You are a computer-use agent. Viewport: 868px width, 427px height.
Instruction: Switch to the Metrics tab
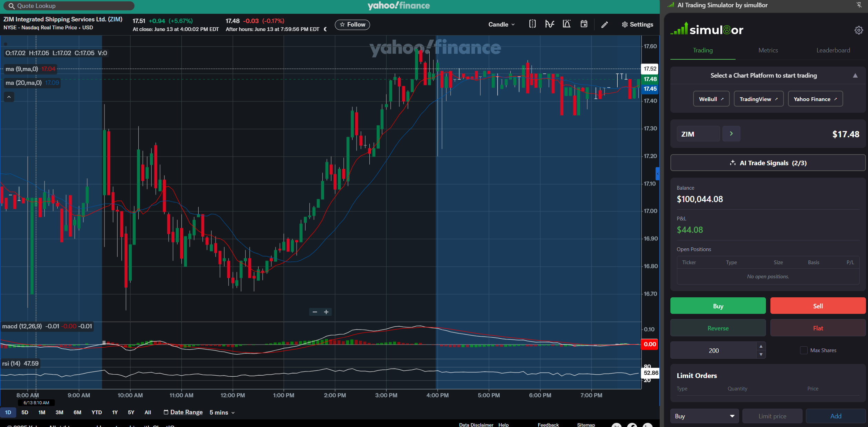click(x=768, y=50)
